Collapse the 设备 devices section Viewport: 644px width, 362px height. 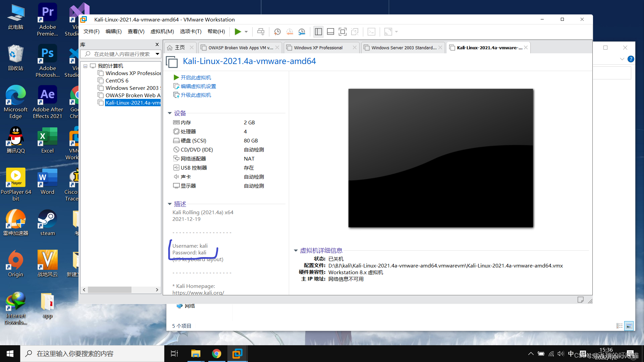pyautogui.click(x=170, y=113)
